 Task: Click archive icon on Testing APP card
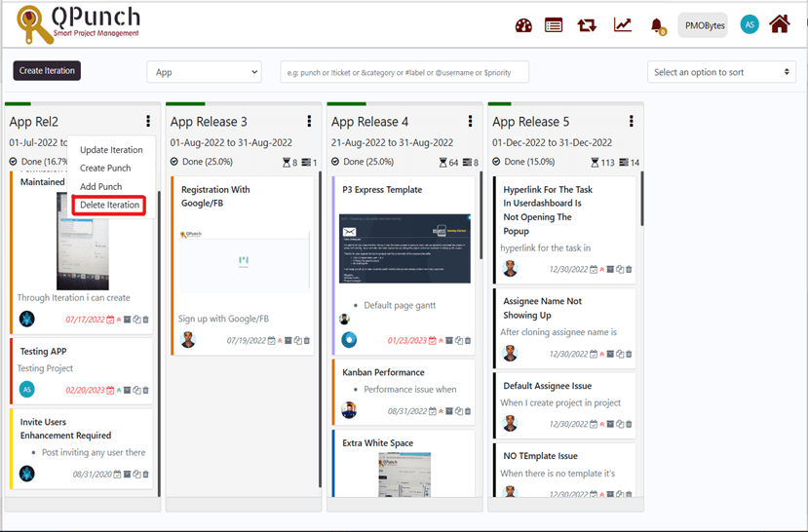coord(128,390)
